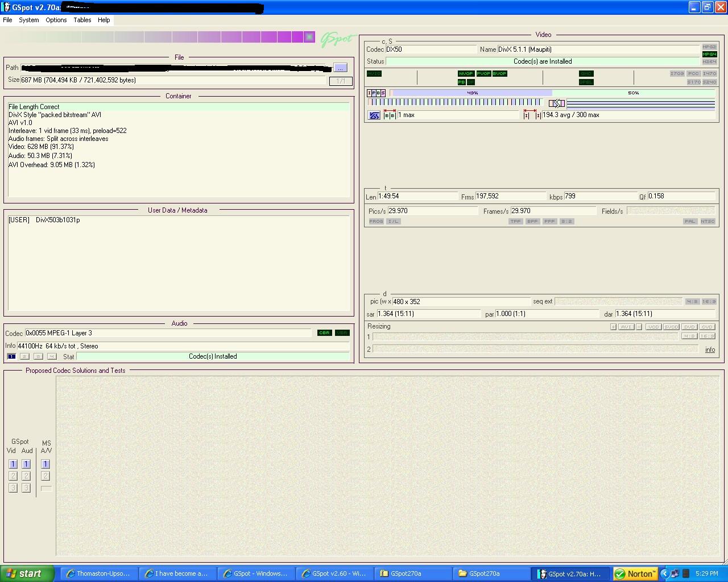Click the I470 colorimetry badge
728x582 pixels.
pyautogui.click(x=709, y=74)
